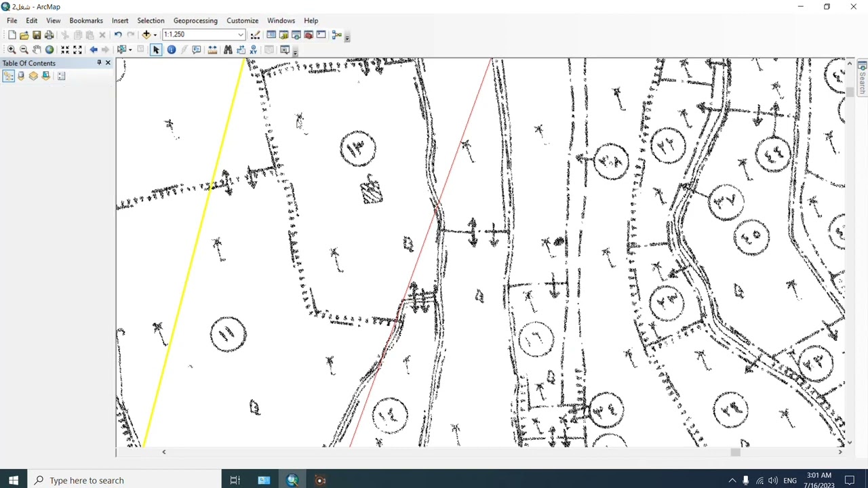
Task: Open the Go To XY tool
Action: click(x=253, y=49)
